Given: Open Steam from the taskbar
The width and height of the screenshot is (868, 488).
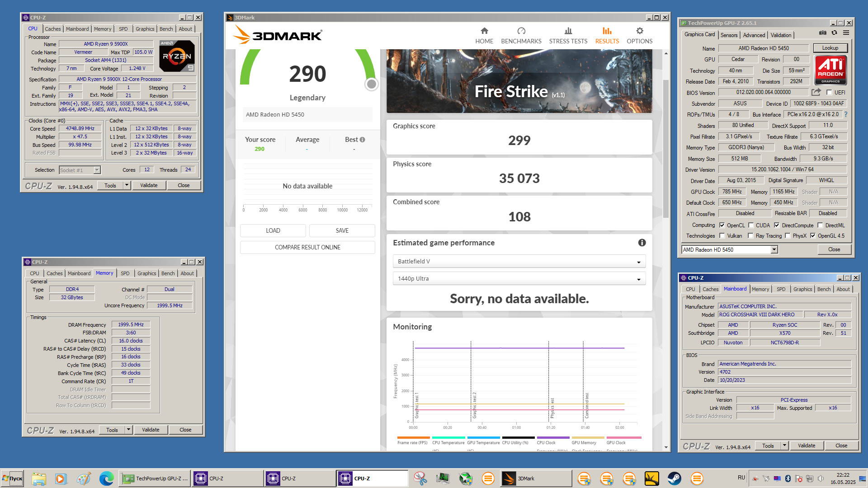Looking at the screenshot, I should (675, 479).
